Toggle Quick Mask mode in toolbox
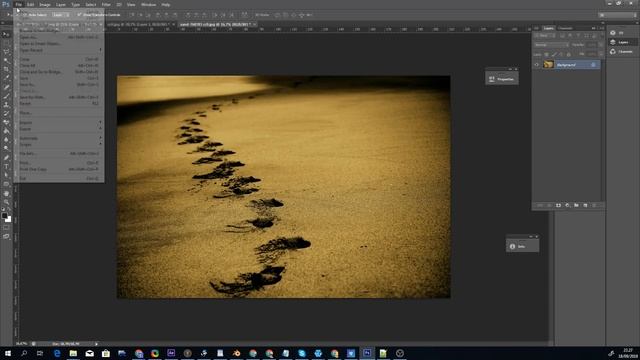 coord(6,228)
